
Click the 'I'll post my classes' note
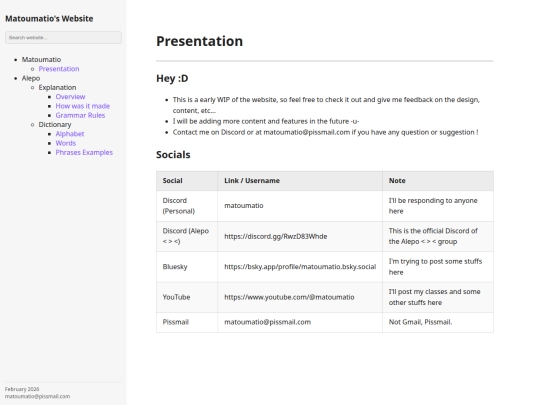435,297
